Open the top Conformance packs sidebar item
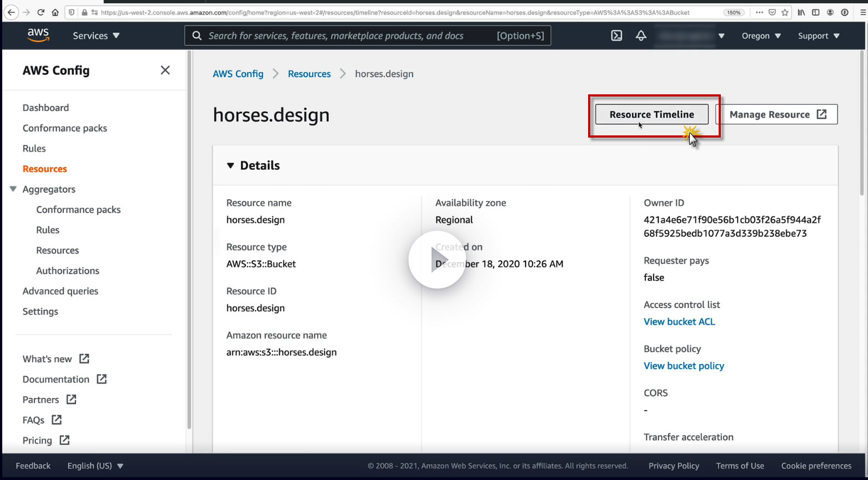This screenshot has width=868, height=480. tap(65, 128)
